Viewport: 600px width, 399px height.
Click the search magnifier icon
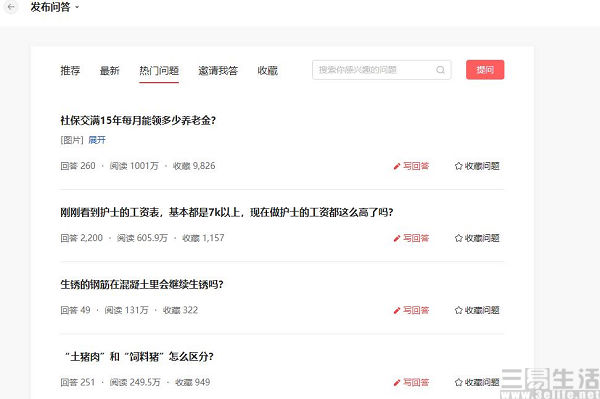[440, 70]
